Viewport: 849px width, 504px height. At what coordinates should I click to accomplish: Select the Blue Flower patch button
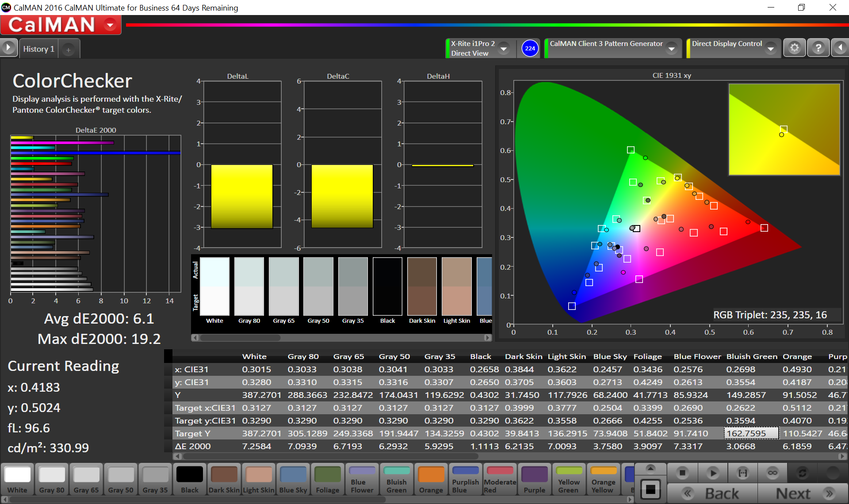[362, 479]
